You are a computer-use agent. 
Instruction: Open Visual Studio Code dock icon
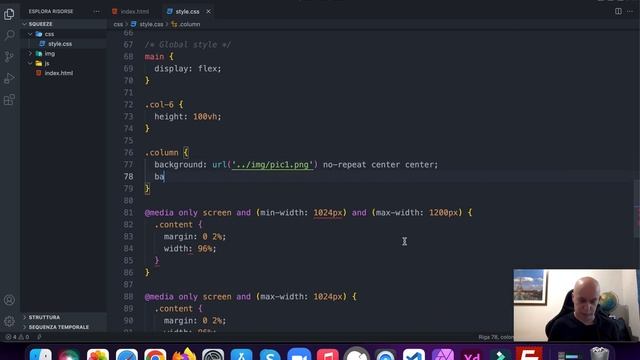tap(414, 354)
